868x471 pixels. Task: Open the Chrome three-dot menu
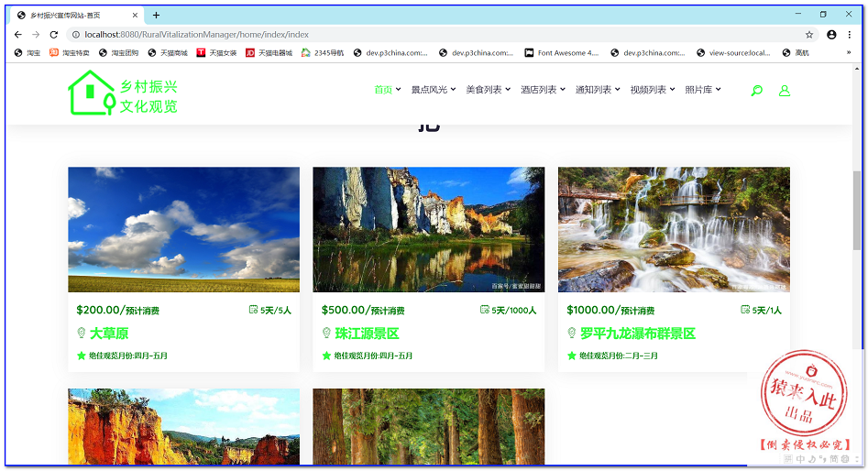(850, 34)
